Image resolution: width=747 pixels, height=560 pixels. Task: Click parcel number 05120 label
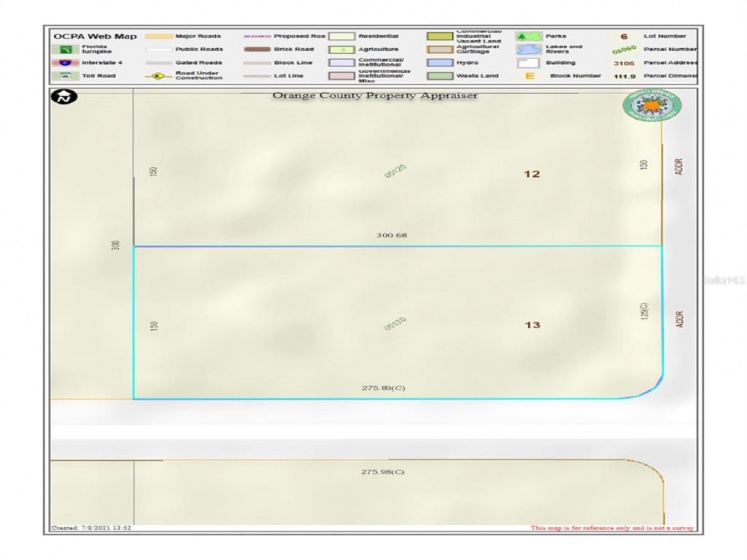[x=395, y=171]
